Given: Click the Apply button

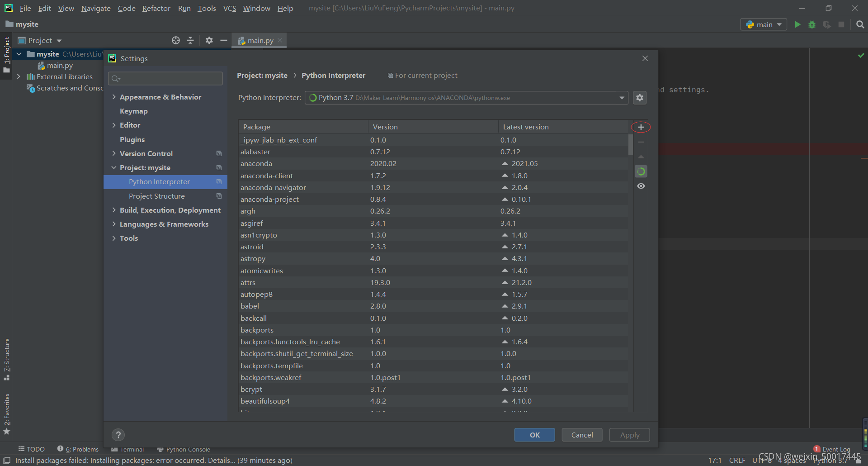Looking at the screenshot, I should pyautogui.click(x=629, y=435).
